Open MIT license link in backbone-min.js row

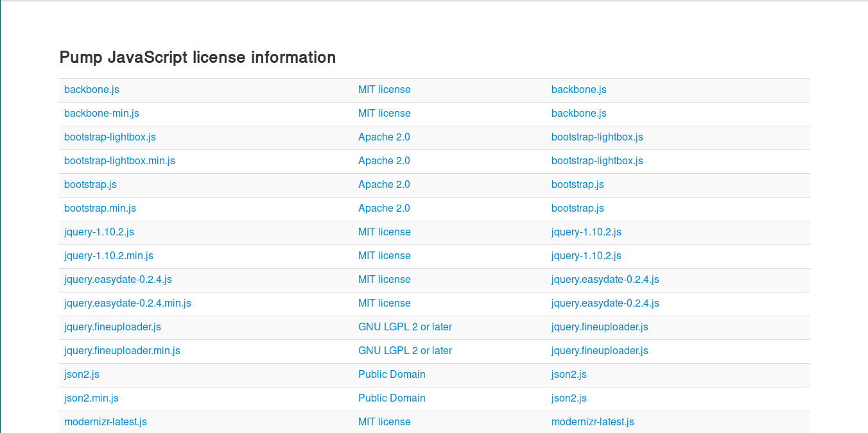[385, 114]
